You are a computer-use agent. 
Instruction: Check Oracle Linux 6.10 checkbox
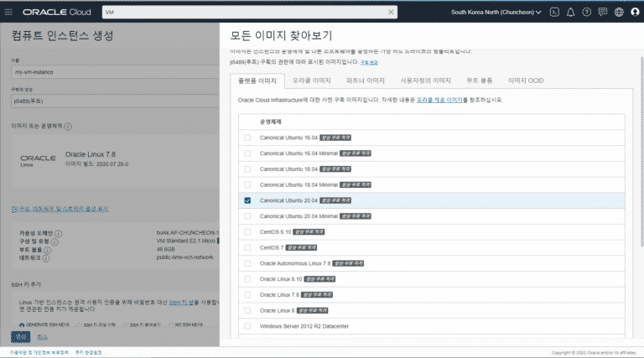point(247,279)
